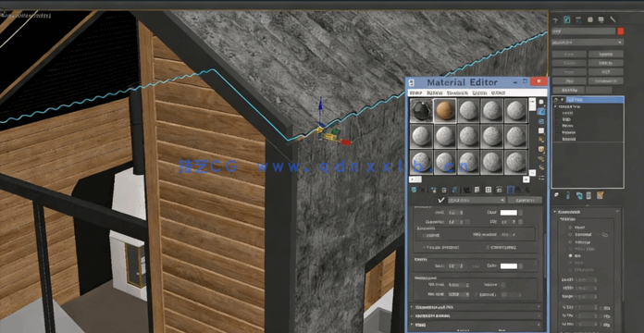Click Select by Material icon
This screenshot has height=333, width=644.
tap(541, 168)
